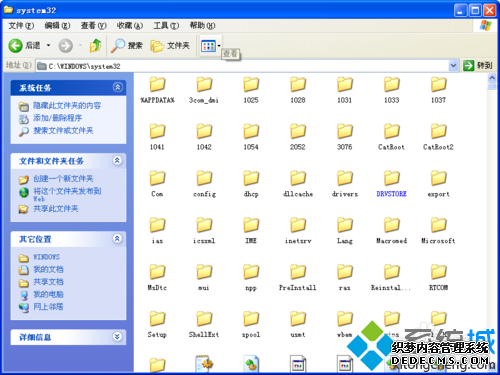Open the Edit (编辑) menu
The width and height of the screenshot is (500, 375).
point(57,26)
